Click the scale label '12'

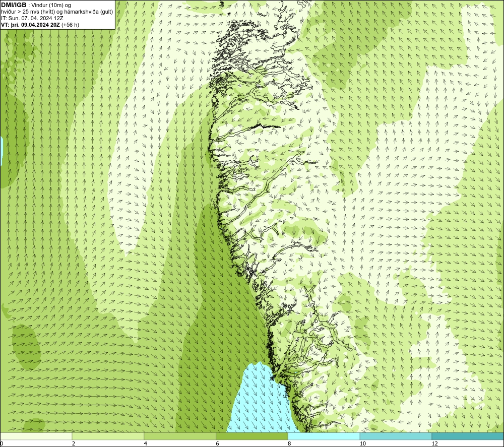(435, 443)
